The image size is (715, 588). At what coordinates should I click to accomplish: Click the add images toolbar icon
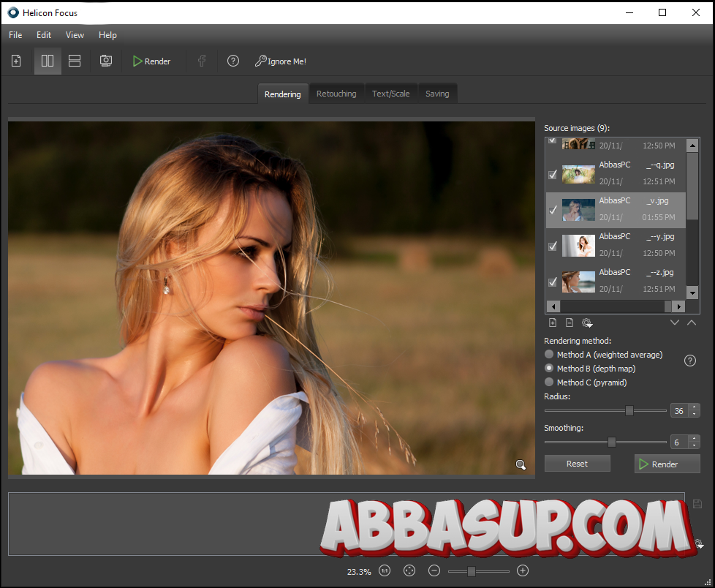point(16,61)
